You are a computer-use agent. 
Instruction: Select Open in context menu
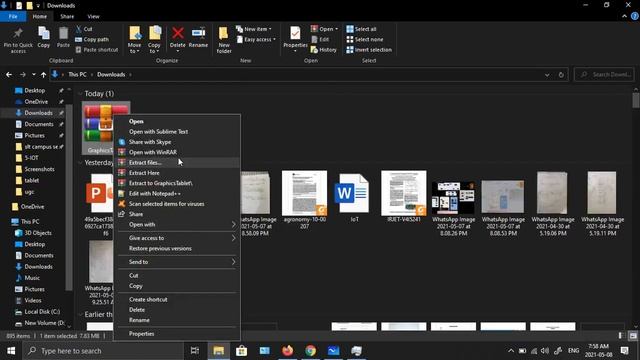tap(177, 121)
